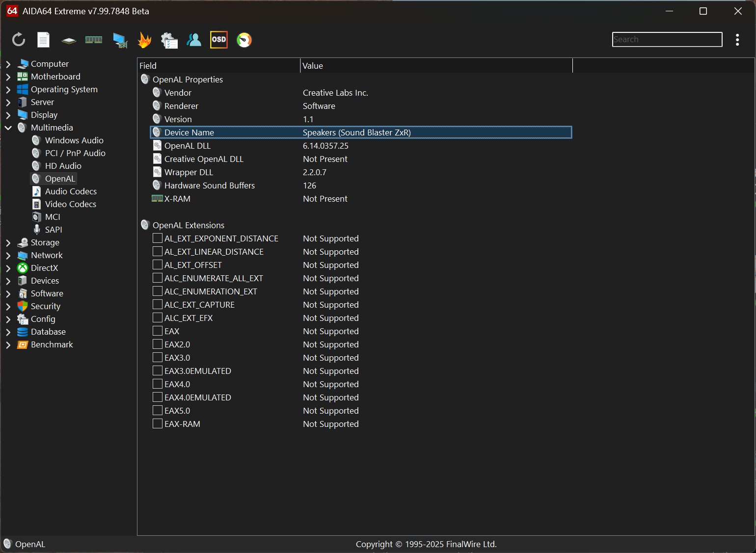Screen dimensions: 756x553
Task: Expand the Storage tree node
Action: click(x=8, y=243)
